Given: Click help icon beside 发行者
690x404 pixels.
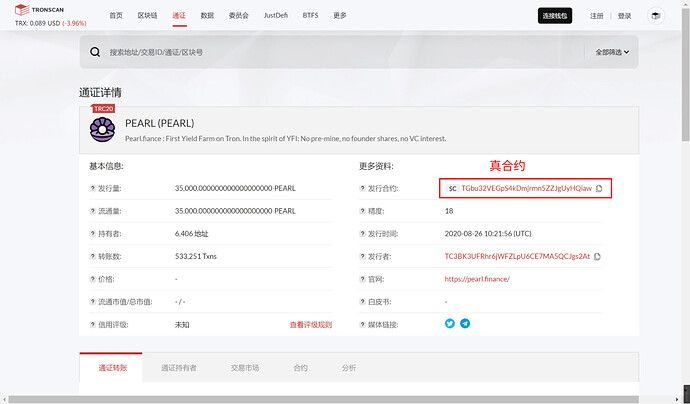Looking at the screenshot, I should coord(363,257).
